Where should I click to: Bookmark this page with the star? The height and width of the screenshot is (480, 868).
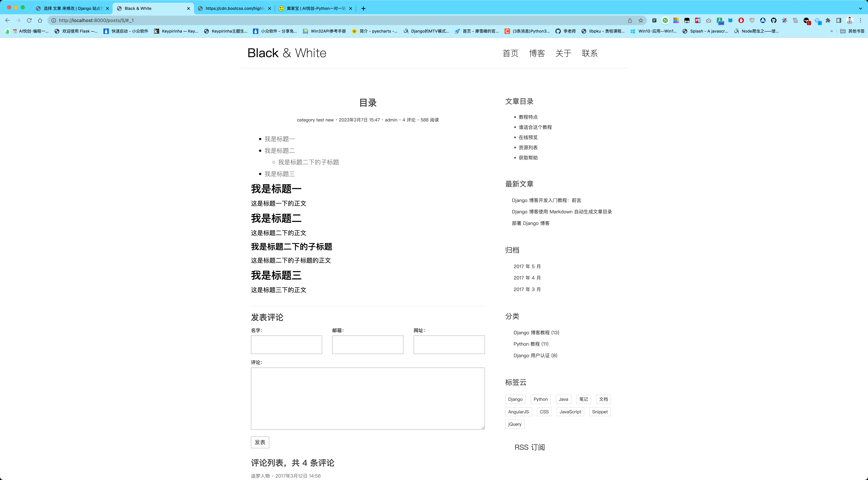[x=641, y=20]
